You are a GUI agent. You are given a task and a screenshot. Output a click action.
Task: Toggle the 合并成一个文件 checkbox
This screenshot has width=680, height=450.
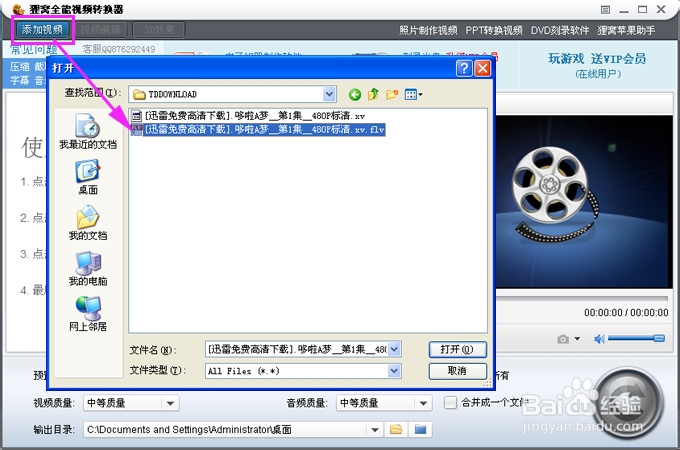point(451,403)
